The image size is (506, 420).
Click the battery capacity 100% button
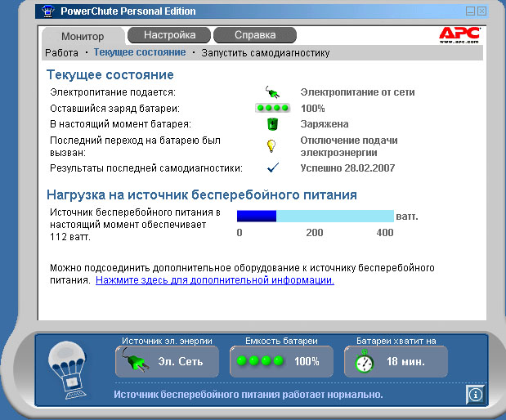click(x=281, y=362)
